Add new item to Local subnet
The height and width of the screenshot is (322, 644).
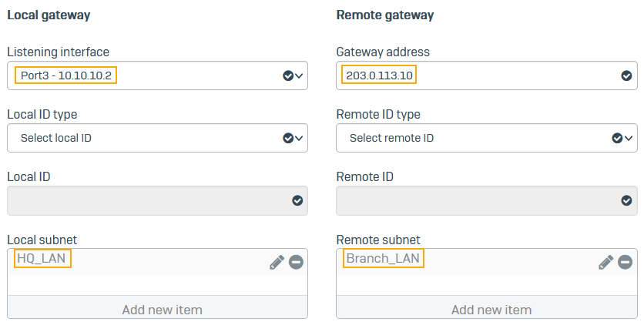tap(162, 310)
